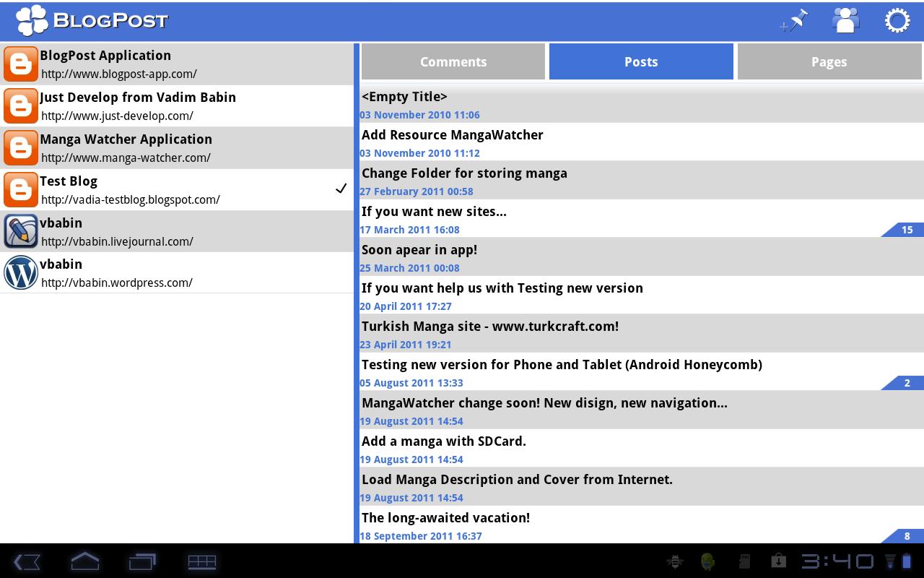This screenshot has height=578, width=924.
Task: Tap the Android back navigation icon
Action: (x=27, y=561)
